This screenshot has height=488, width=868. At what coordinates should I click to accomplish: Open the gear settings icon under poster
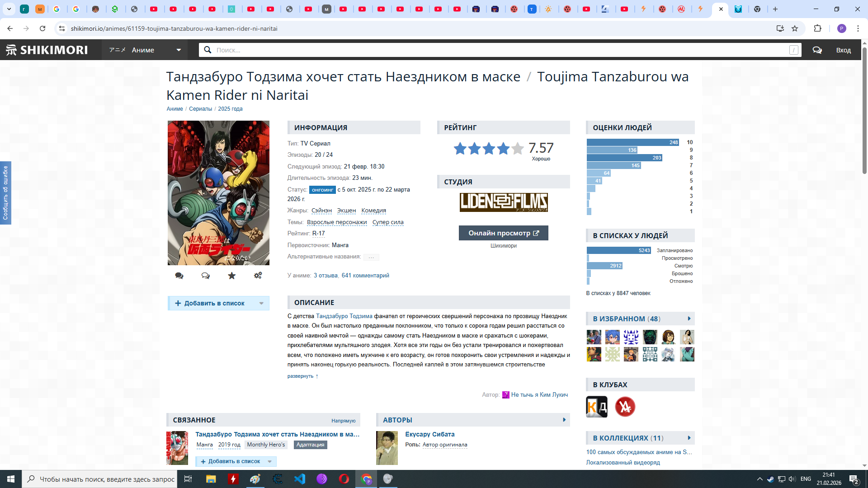click(x=258, y=276)
